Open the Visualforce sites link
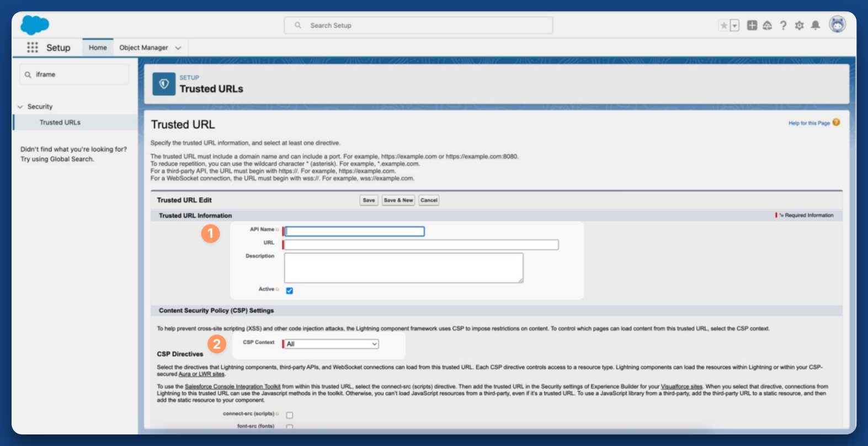The width and height of the screenshot is (868, 446). pyautogui.click(x=681, y=387)
